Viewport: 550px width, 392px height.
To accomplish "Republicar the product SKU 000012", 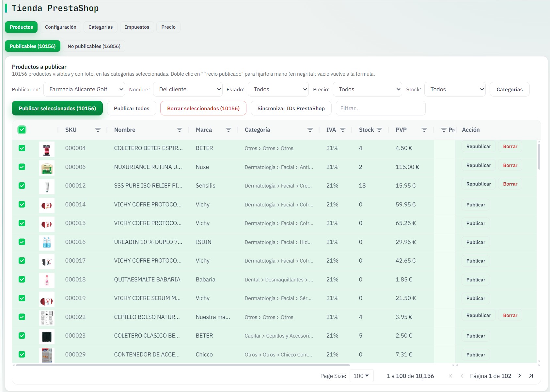I will [x=479, y=184].
